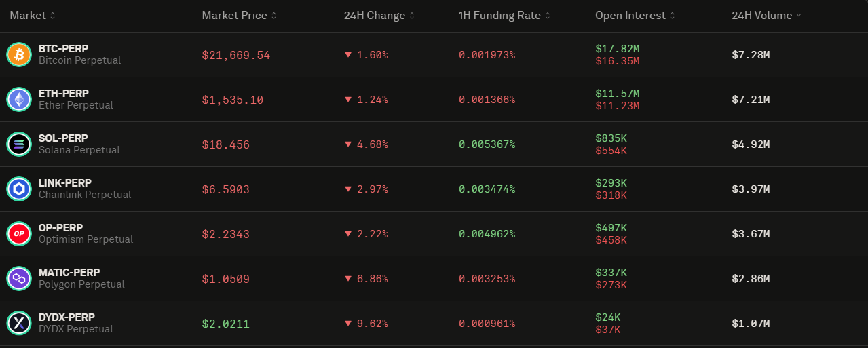Click LINK-PERP $3.97M volume cell

click(751, 189)
